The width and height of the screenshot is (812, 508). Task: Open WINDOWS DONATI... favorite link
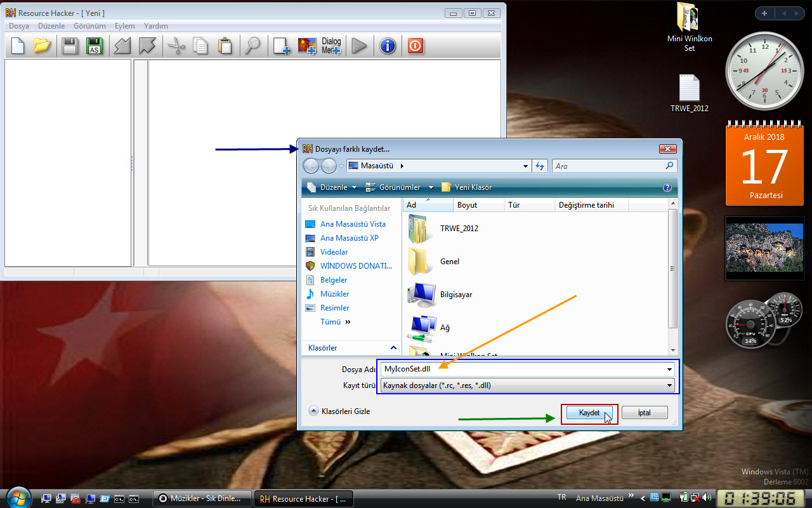(356, 266)
